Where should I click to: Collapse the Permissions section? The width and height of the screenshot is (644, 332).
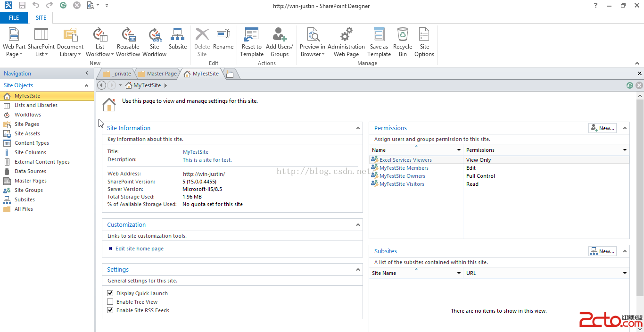[625, 128]
